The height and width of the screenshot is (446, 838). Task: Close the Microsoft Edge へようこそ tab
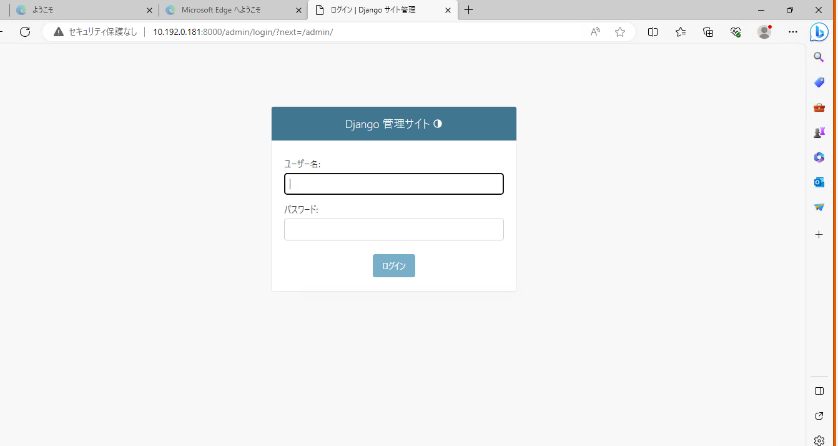coord(299,10)
